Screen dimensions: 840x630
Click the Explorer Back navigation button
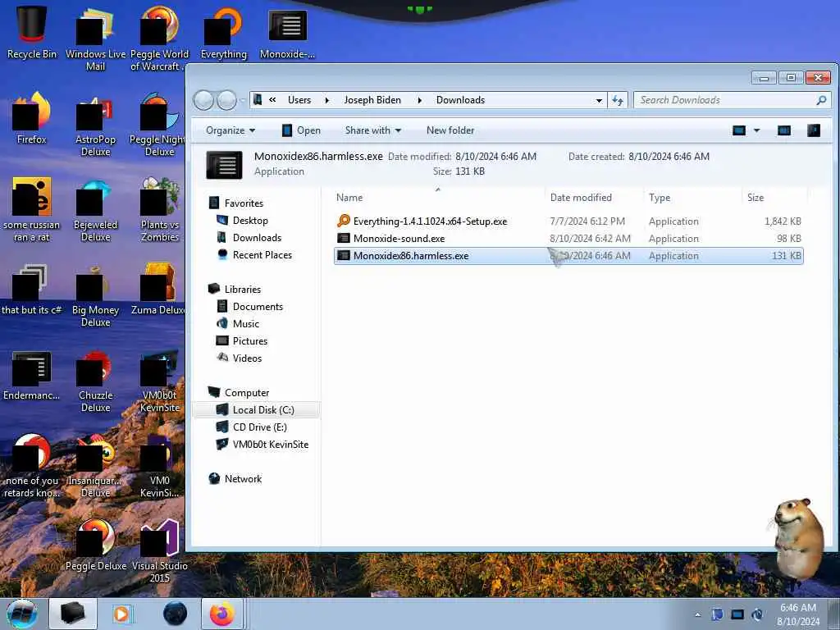click(x=203, y=100)
